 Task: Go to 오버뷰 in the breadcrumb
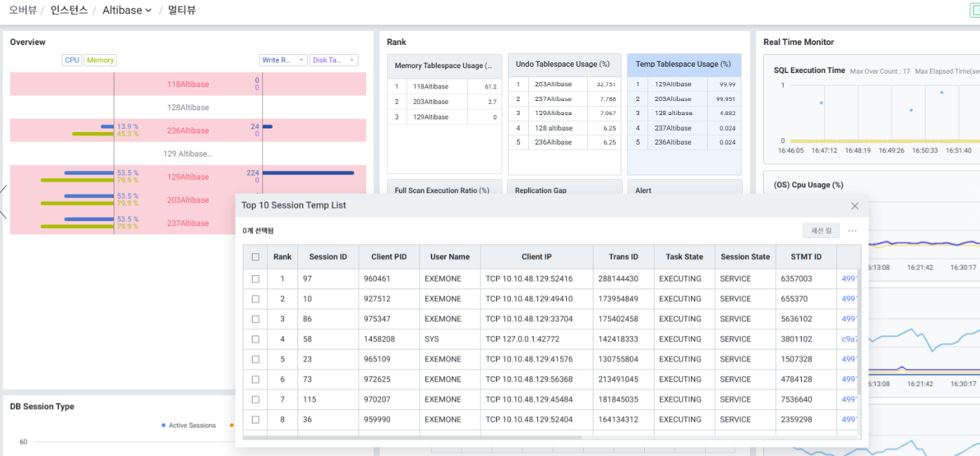click(22, 11)
